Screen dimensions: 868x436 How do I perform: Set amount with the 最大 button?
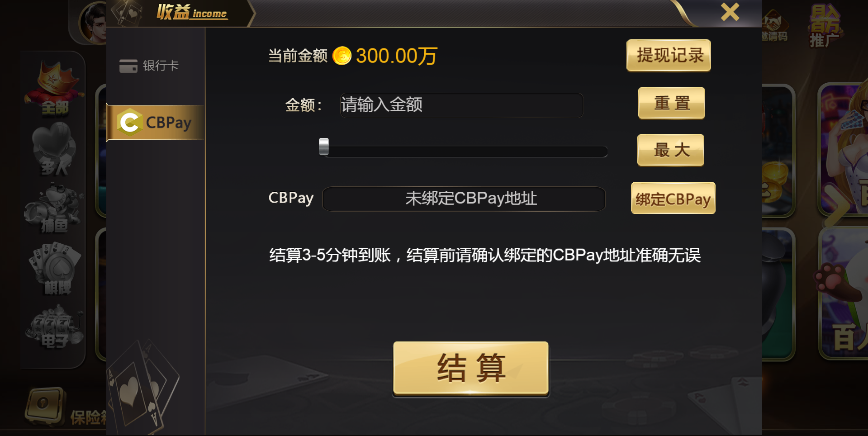coord(671,150)
